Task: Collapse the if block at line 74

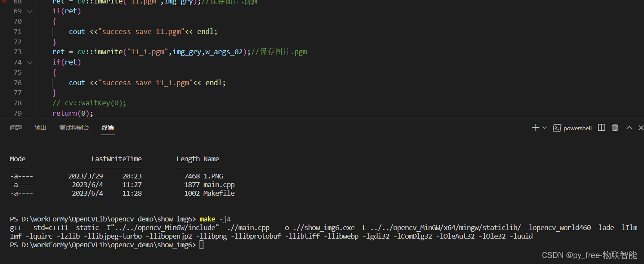Action: [x=29, y=62]
